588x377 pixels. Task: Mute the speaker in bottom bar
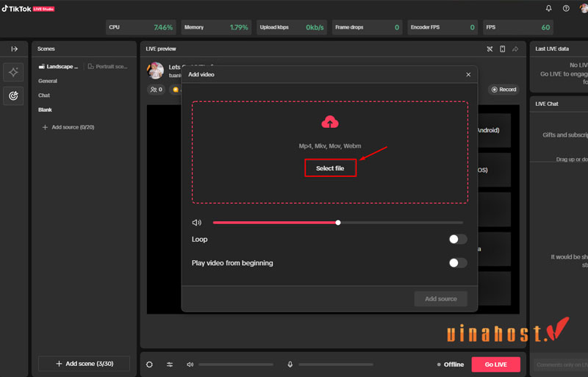tap(190, 365)
